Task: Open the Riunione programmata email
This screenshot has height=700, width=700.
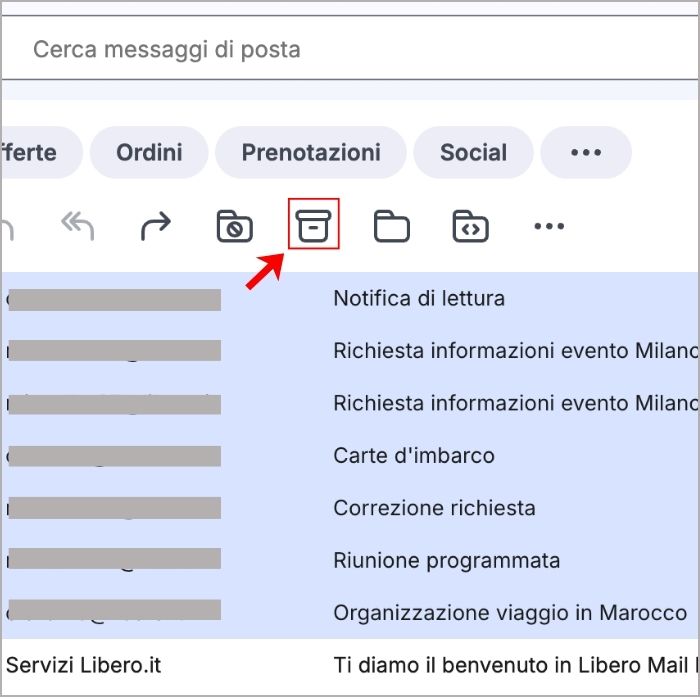Action: pyautogui.click(x=350, y=560)
